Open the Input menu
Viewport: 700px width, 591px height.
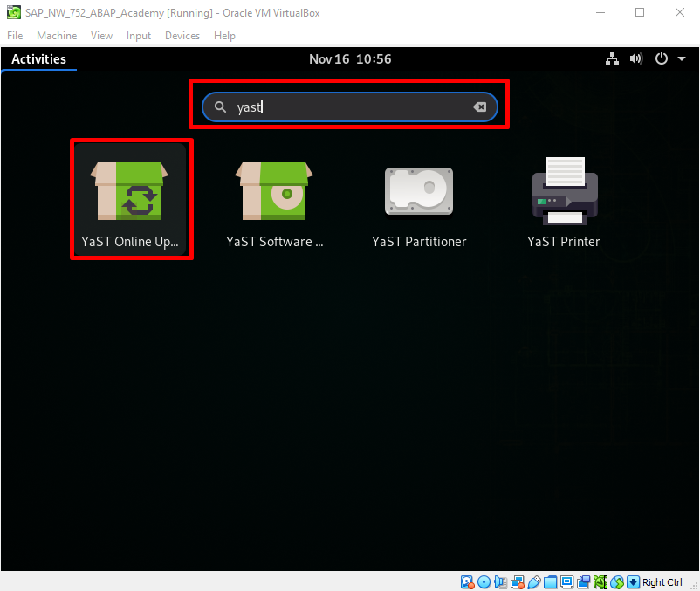(139, 36)
